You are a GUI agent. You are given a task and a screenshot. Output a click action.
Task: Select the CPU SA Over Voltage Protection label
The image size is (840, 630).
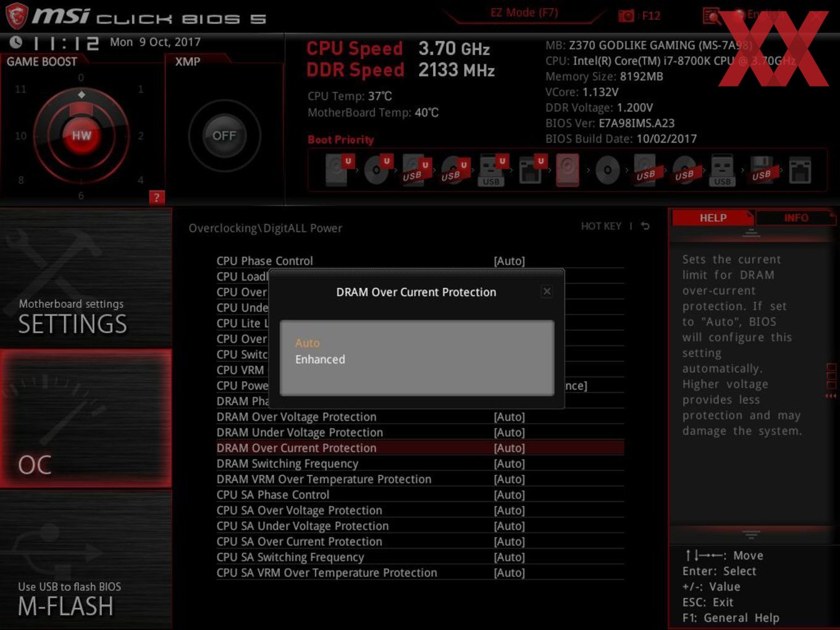point(299,510)
